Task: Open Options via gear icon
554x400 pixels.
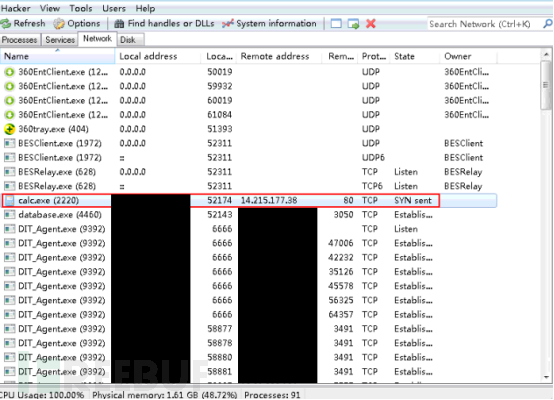Action: click(59, 24)
